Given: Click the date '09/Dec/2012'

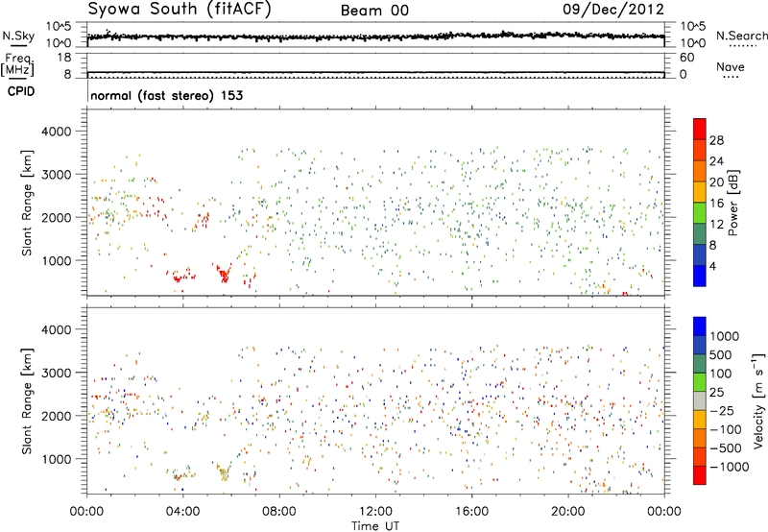Looking at the screenshot, I should coord(613,10).
